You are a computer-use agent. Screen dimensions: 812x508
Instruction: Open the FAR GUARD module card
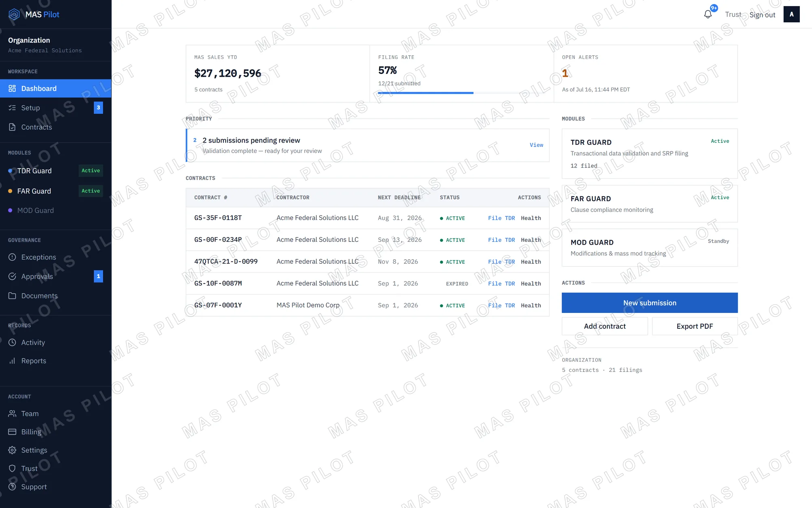650,204
